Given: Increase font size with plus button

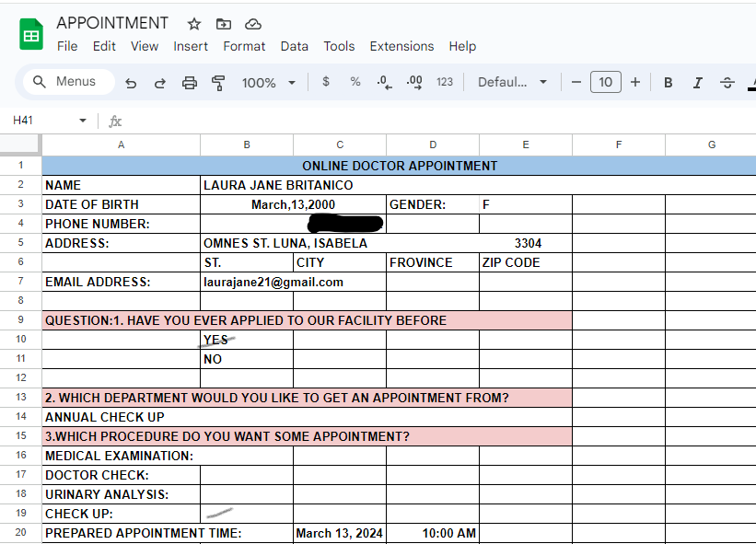Looking at the screenshot, I should [635, 83].
